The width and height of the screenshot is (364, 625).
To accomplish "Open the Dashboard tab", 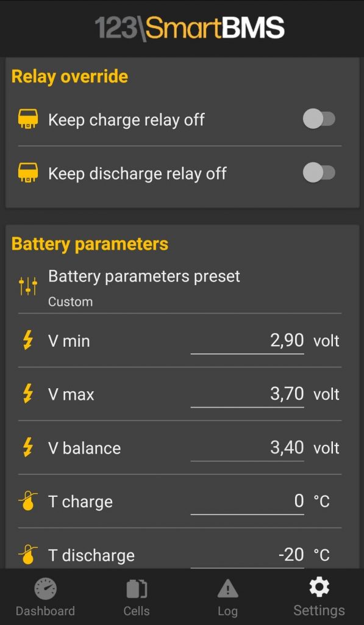I will point(45,597).
